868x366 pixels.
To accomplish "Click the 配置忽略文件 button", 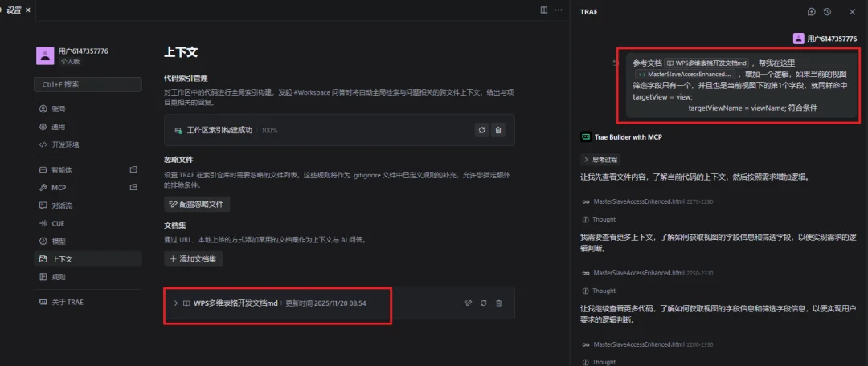I will point(197,204).
